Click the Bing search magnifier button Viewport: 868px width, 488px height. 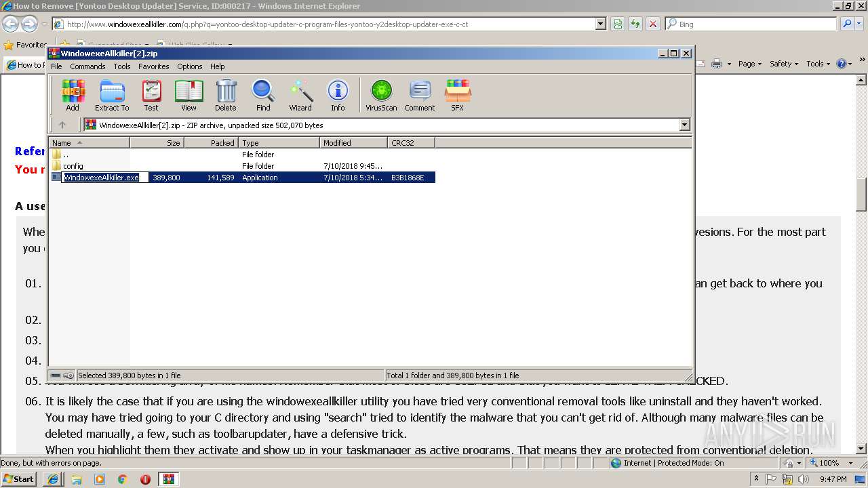846,24
